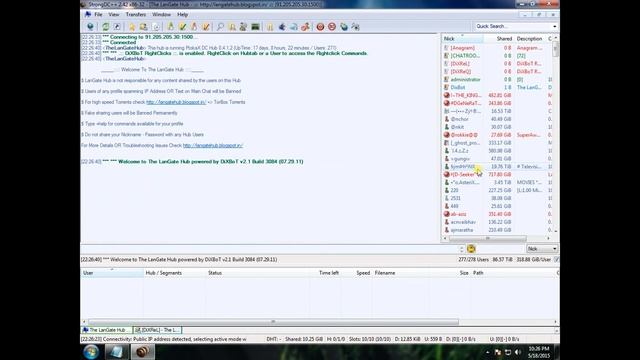Sort transfers by Hub / Segments column
640x360 pixels.
click(x=175, y=273)
